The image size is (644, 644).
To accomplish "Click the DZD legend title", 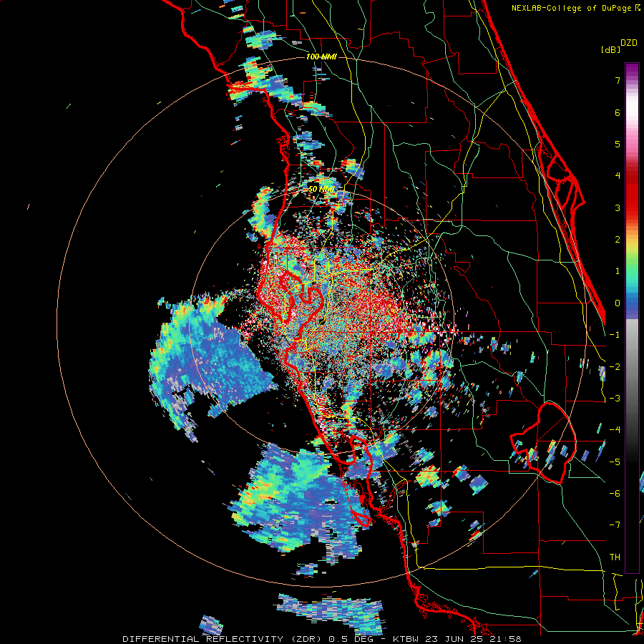I will pyautogui.click(x=629, y=43).
